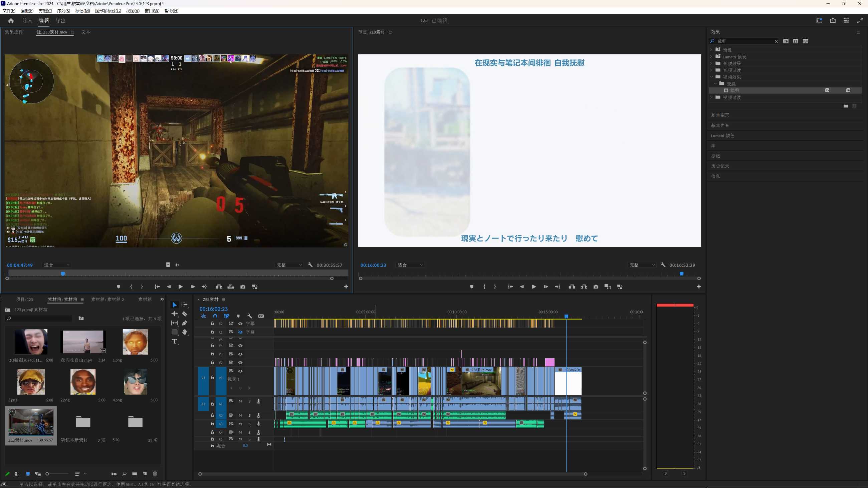Click New Bin folder icon in Project panel

pyautogui.click(x=135, y=474)
